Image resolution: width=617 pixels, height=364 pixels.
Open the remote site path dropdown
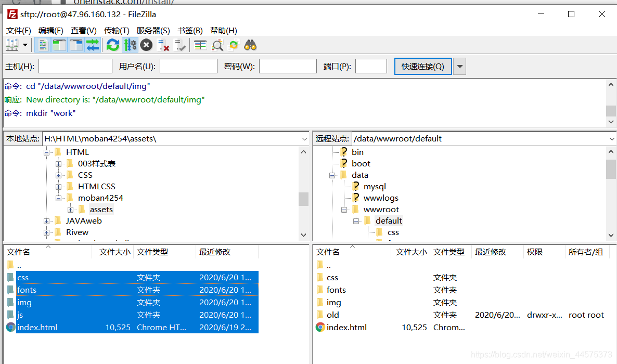click(612, 139)
